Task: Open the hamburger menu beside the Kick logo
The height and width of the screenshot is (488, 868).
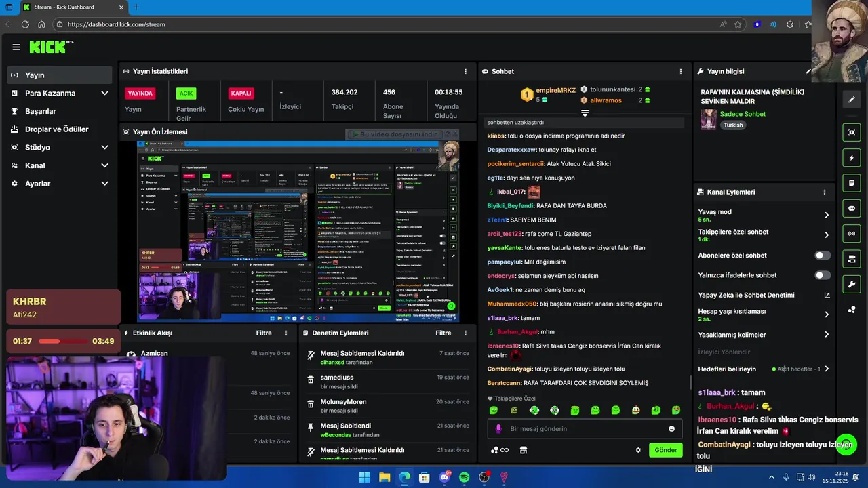Action: click(x=16, y=47)
